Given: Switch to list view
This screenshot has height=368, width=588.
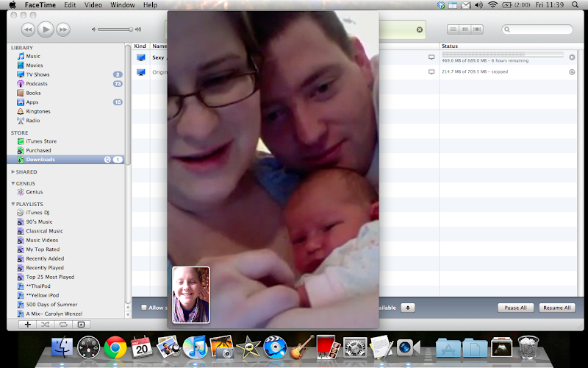Looking at the screenshot, I should (454, 29).
